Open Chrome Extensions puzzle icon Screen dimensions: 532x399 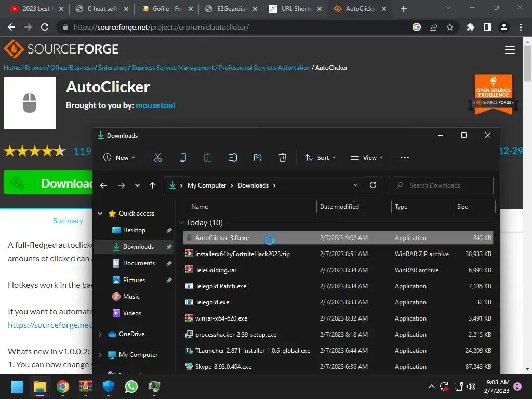click(x=470, y=27)
